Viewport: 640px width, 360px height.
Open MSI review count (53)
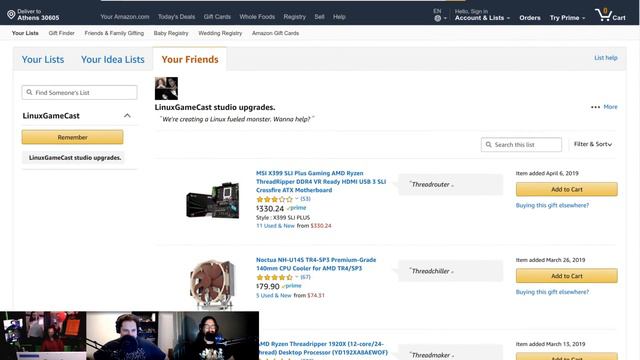tap(305, 199)
